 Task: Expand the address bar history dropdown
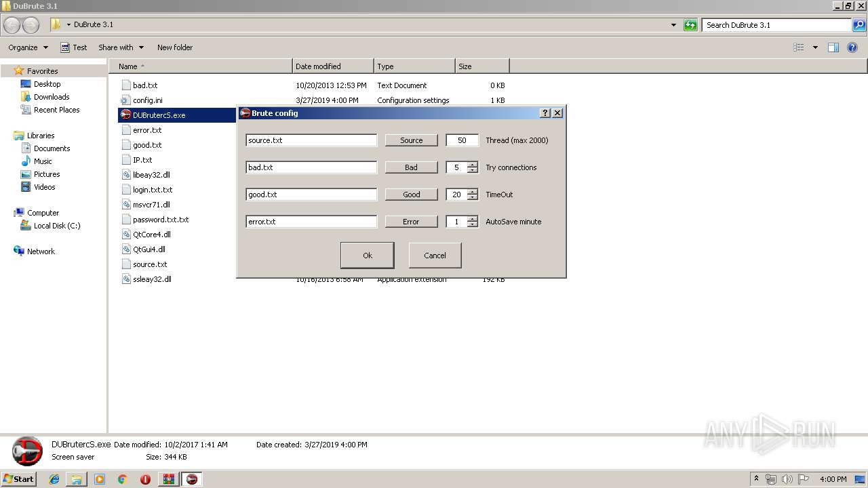click(673, 25)
